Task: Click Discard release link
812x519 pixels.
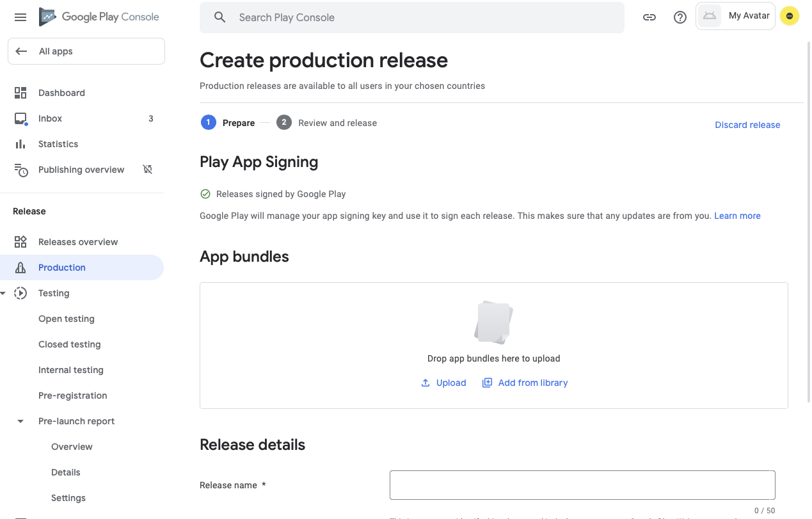Action: coord(747,125)
